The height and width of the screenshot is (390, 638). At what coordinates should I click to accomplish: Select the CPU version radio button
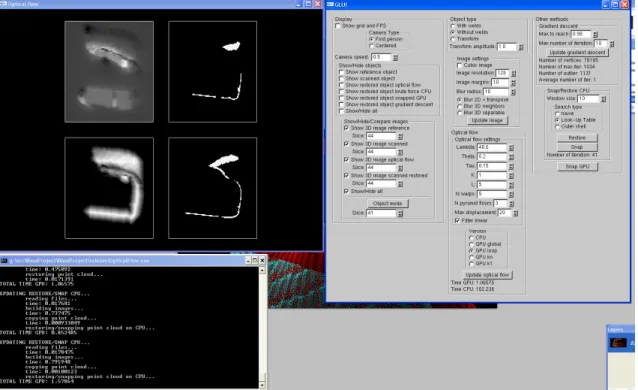[472, 238]
